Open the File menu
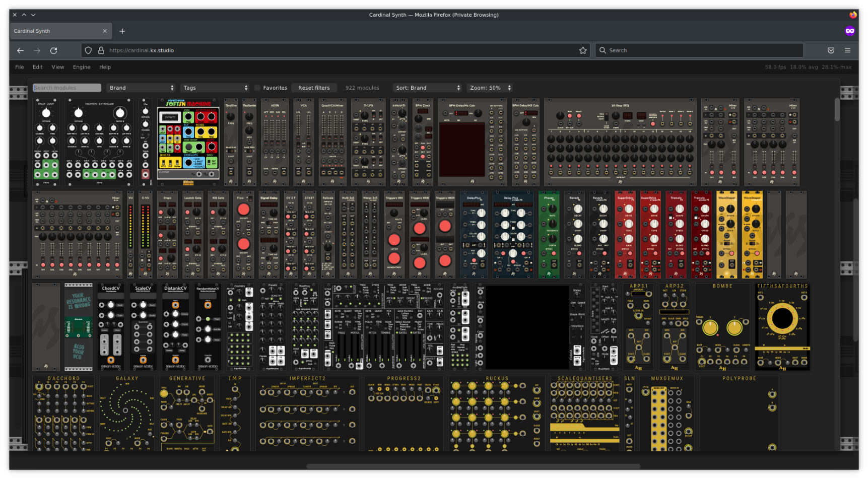This screenshot has height=479, width=868. pyautogui.click(x=20, y=67)
